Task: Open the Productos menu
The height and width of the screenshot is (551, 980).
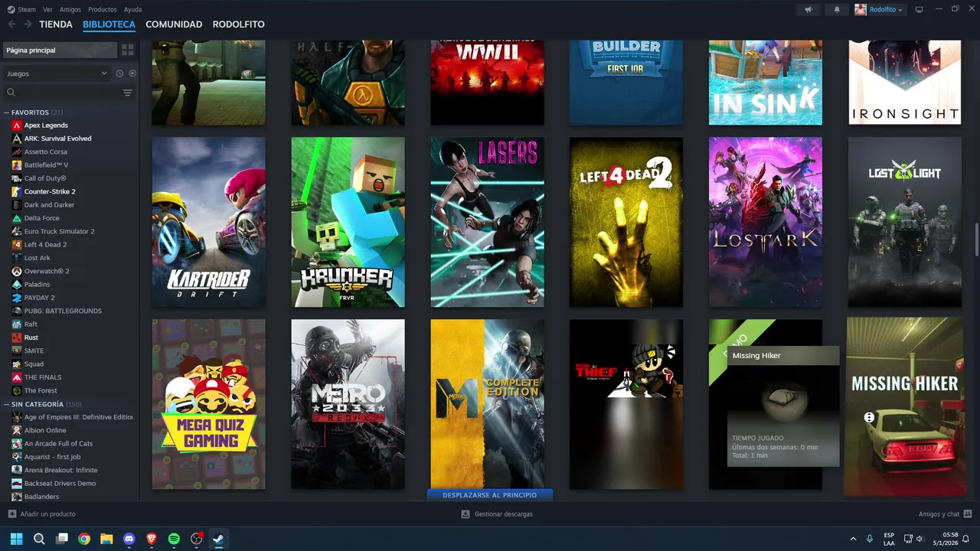Action: [103, 9]
